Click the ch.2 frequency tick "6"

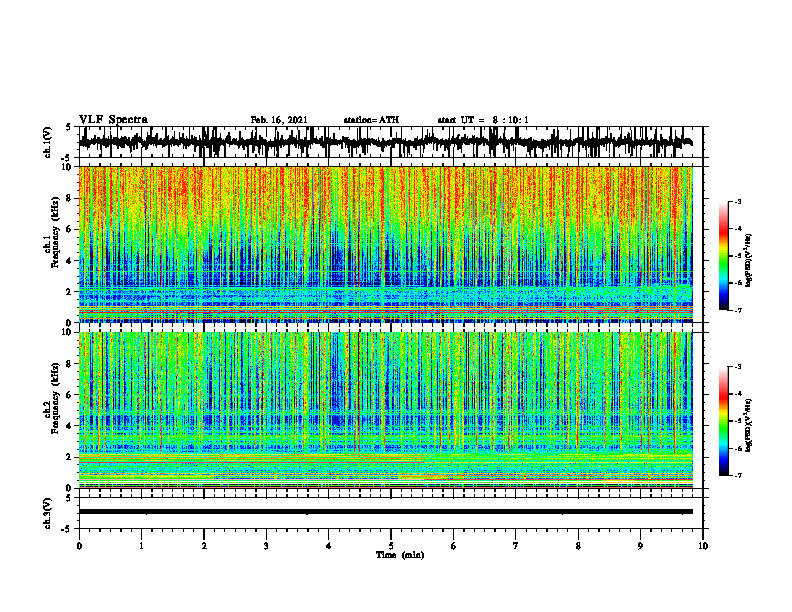tap(69, 395)
